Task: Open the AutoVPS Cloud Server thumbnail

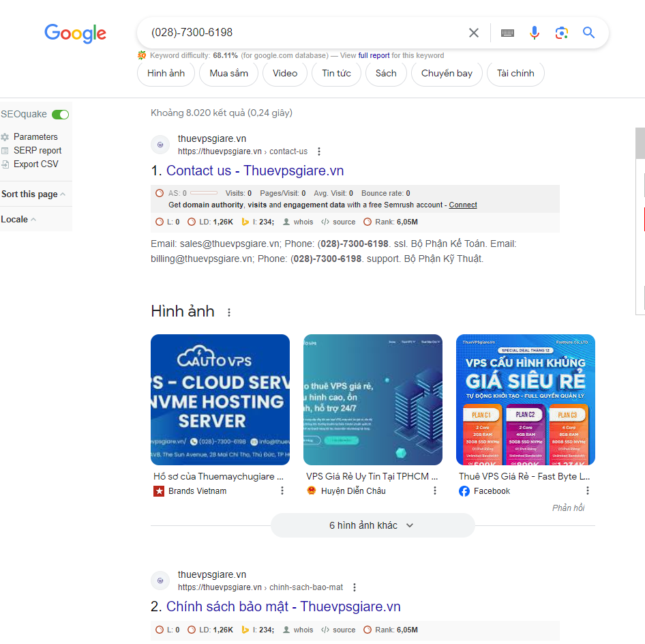Action: pyautogui.click(x=220, y=400)
